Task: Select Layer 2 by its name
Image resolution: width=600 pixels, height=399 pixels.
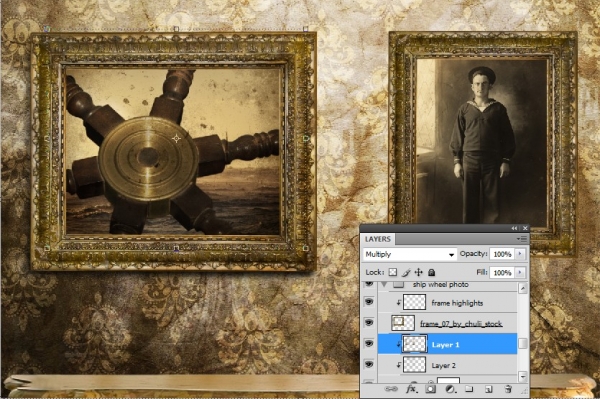Action: pyautogui.click(x=443, y=365)
